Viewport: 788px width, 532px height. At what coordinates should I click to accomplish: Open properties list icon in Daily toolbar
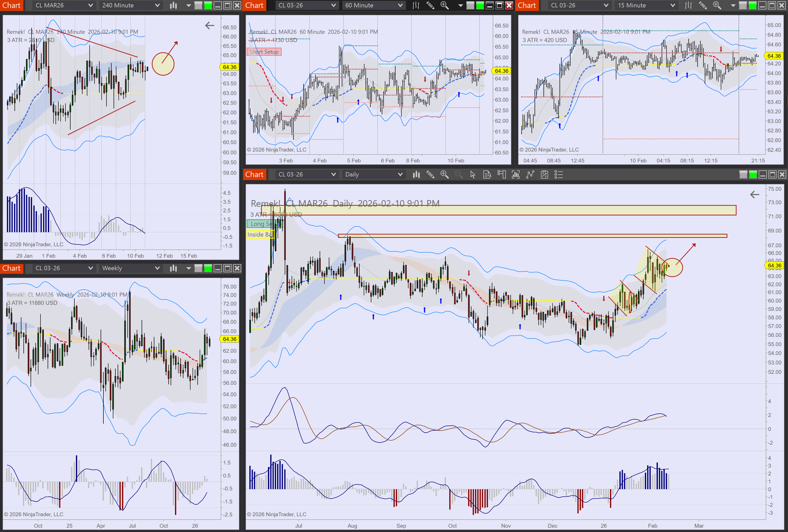[x=559, y=175]
